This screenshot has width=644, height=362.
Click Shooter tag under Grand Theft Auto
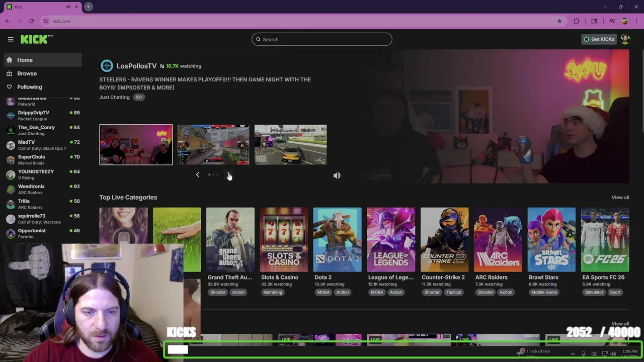coord(218,292)
